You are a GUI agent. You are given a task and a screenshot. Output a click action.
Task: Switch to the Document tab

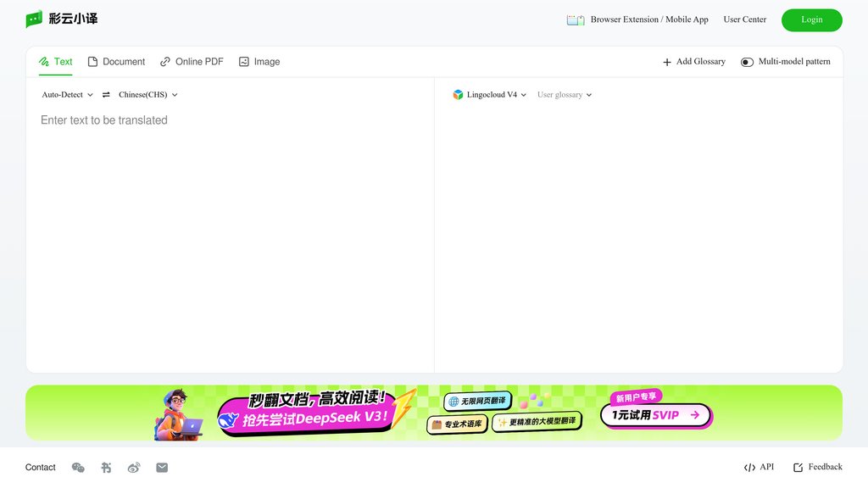tap(116, 61)
